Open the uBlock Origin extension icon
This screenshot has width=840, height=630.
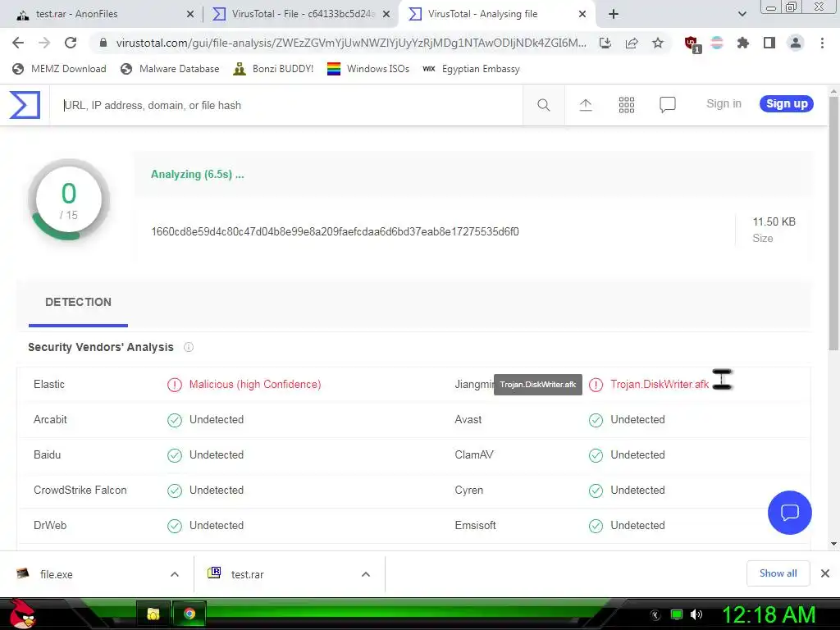(x=692, y=44)
